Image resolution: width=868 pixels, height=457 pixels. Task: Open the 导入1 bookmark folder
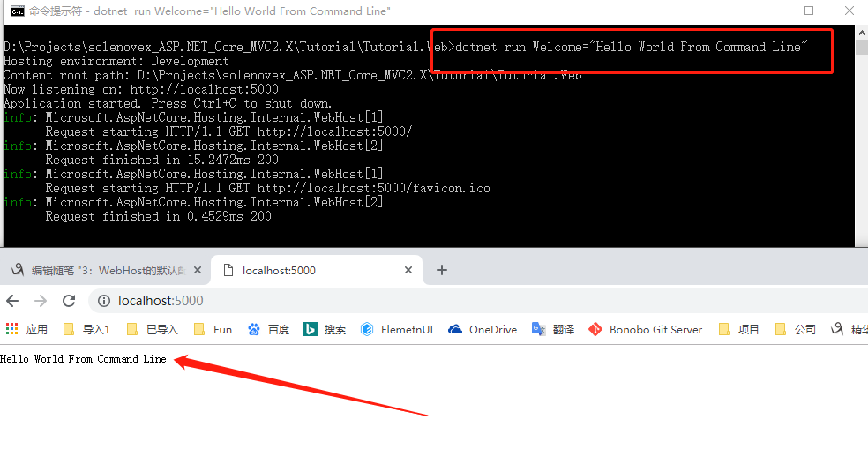pyautogui.click(x=86, y=330)
